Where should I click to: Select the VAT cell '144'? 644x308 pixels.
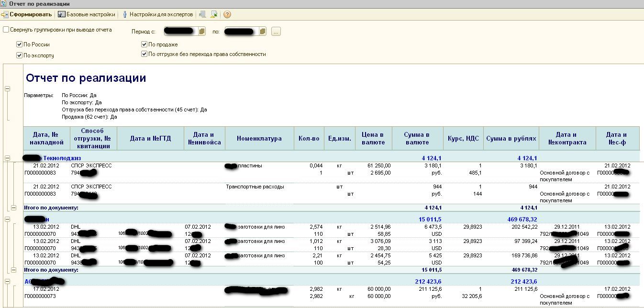click(x=477, y=194)
